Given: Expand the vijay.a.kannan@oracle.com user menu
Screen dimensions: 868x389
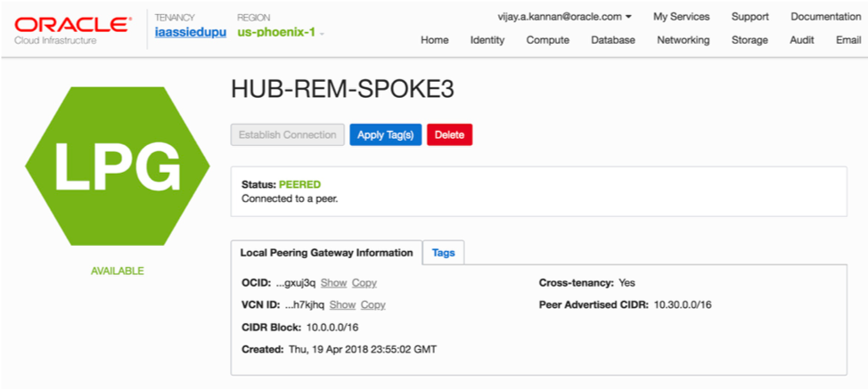Looking at the screenshot, I should [x=565, y=16].
